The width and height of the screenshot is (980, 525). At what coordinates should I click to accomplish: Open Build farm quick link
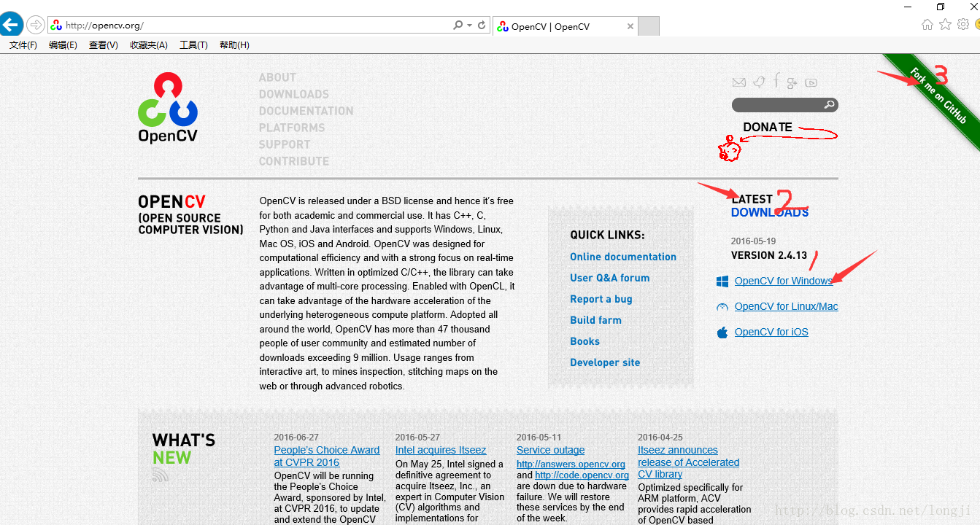tap(596, 320)
